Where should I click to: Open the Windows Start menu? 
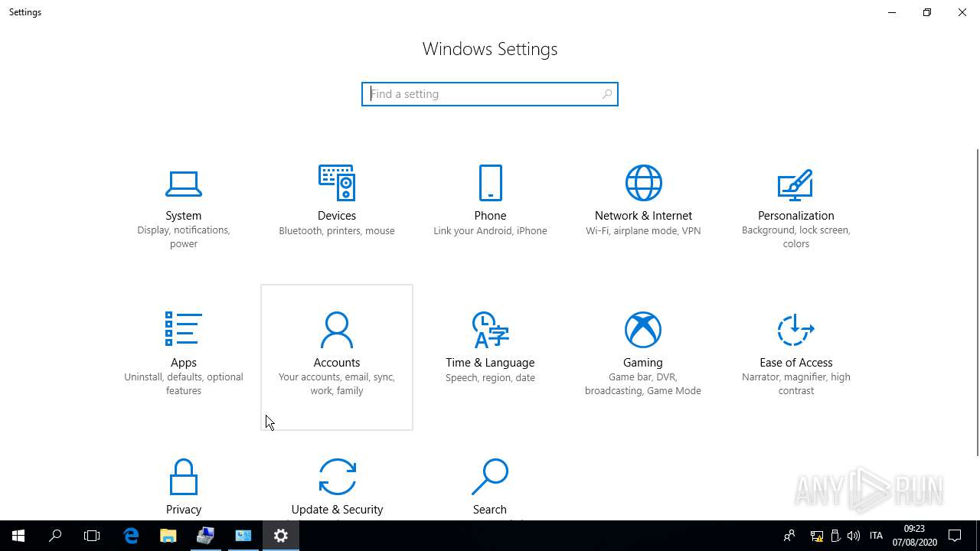pos(18,536)
